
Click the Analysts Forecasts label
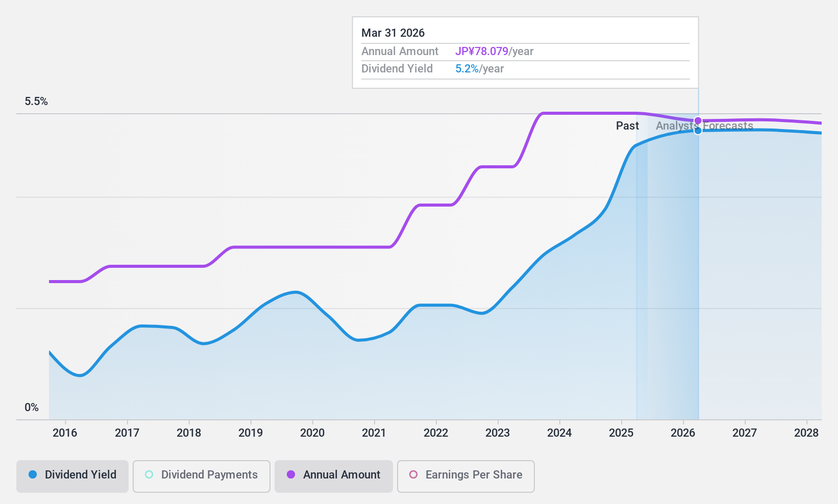pyautogui.click(x=704, y=126)
